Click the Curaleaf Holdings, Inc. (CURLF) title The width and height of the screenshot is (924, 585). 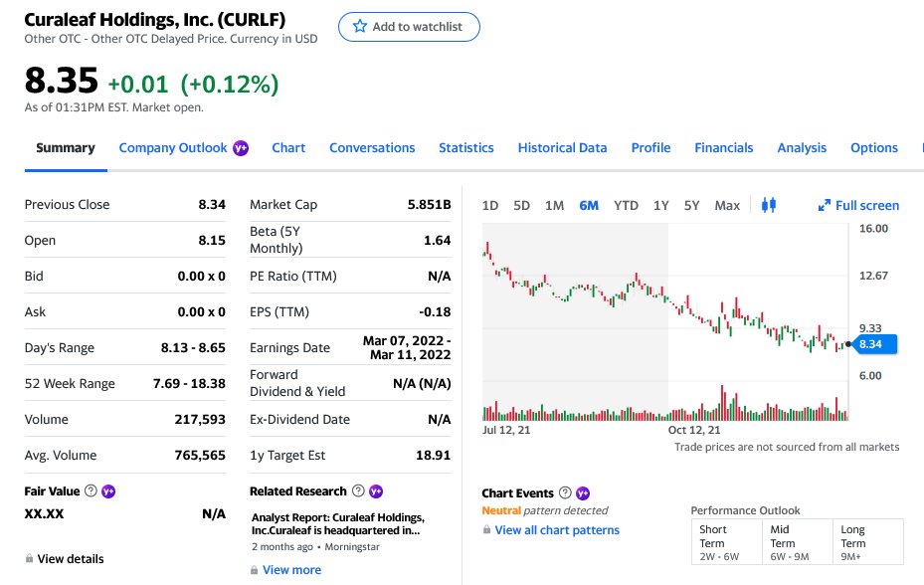155,20
